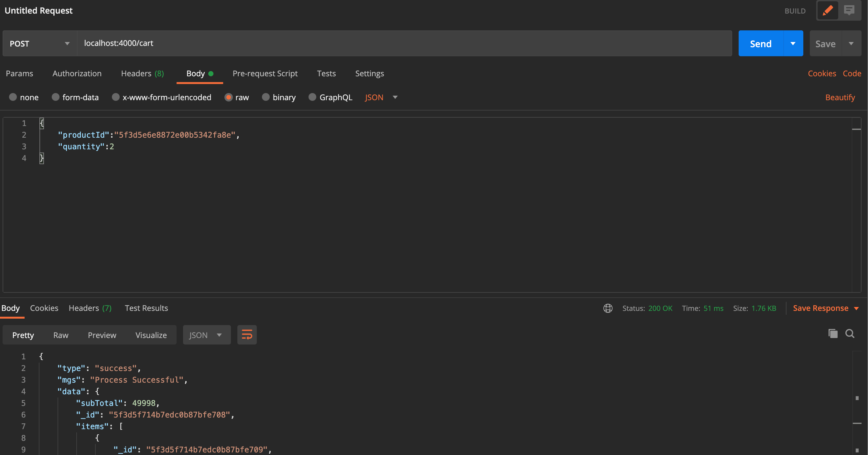Image resolution: width=868 pixels, height=455 pixels.
Task: Select the binary body radio option
Action: click(x=266, y=97)
